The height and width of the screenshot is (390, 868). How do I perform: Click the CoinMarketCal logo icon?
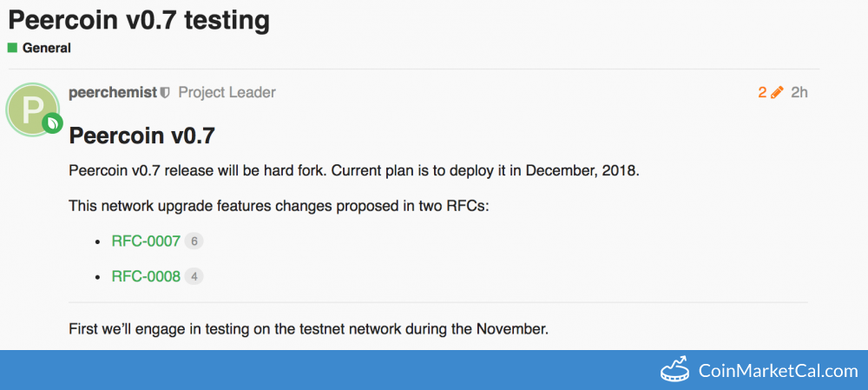[675, 371]
